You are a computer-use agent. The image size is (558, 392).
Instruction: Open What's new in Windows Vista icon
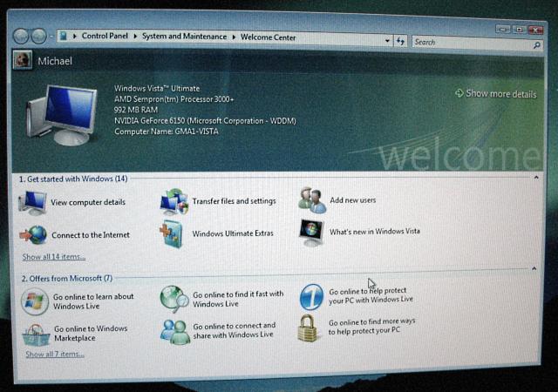point(311,232)
